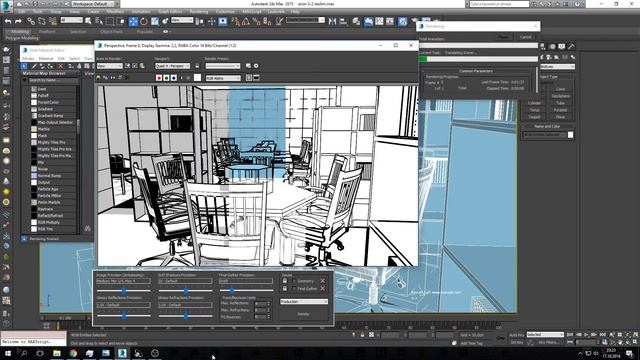Open the Help menu in menu bar
Viewport: 640px width, 360px height.
coord(295,11)
